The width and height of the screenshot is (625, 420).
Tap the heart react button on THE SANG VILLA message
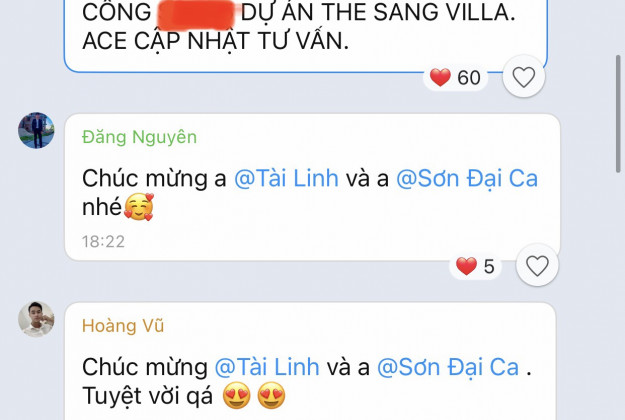(x=523, y=77)
